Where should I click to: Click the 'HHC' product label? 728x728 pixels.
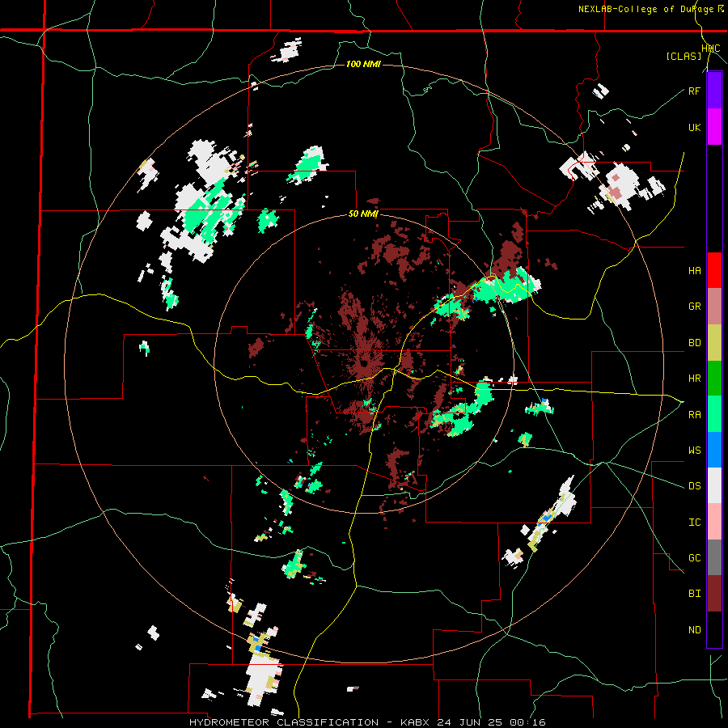(x=711, y=49)
